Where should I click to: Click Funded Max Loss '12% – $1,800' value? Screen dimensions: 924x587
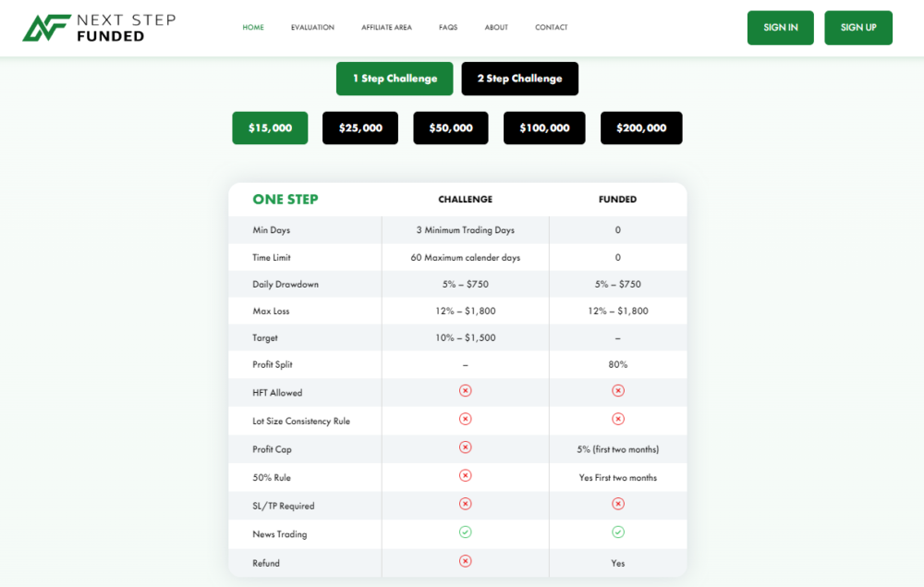click(x=617, y=312)
